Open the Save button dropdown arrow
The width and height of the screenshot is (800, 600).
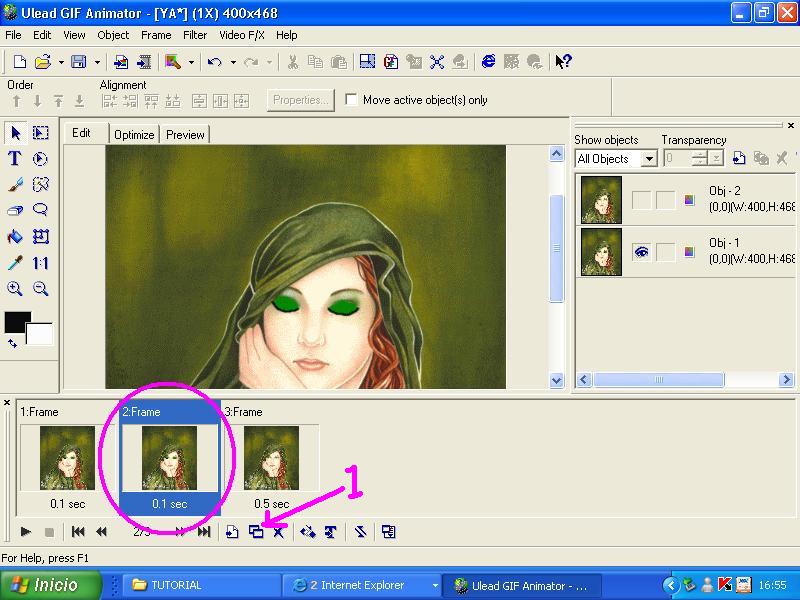pos(97,62)
